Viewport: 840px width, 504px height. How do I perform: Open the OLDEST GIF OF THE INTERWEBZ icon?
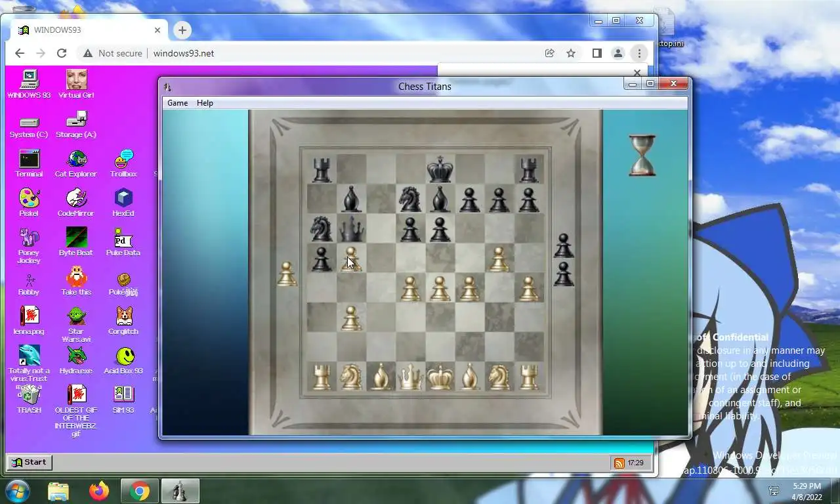pyautogui.click(x=76, y=411)
